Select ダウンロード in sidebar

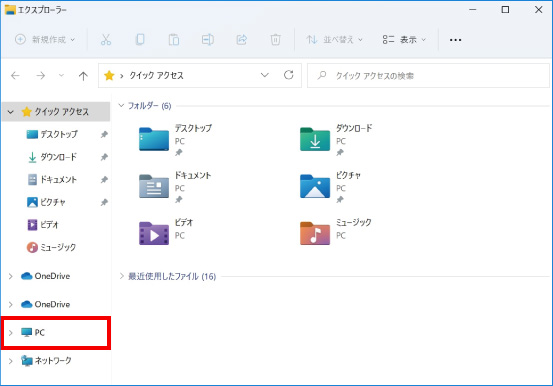[x=58, y=157]
